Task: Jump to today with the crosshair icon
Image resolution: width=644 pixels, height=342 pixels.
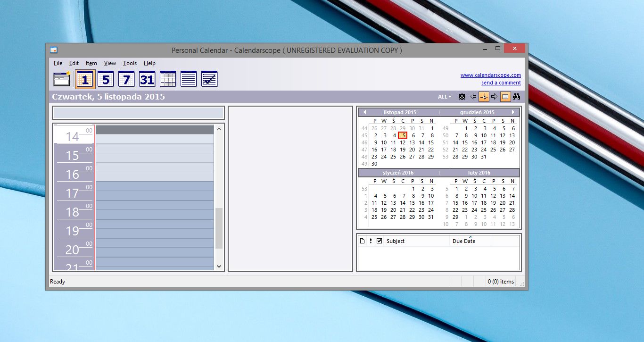Action: 484,97
